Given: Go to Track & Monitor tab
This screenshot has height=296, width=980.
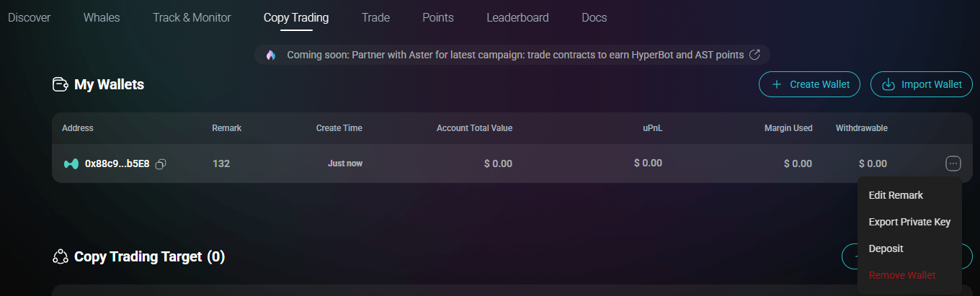Looking at the screenshot, I should pos(192,17).
